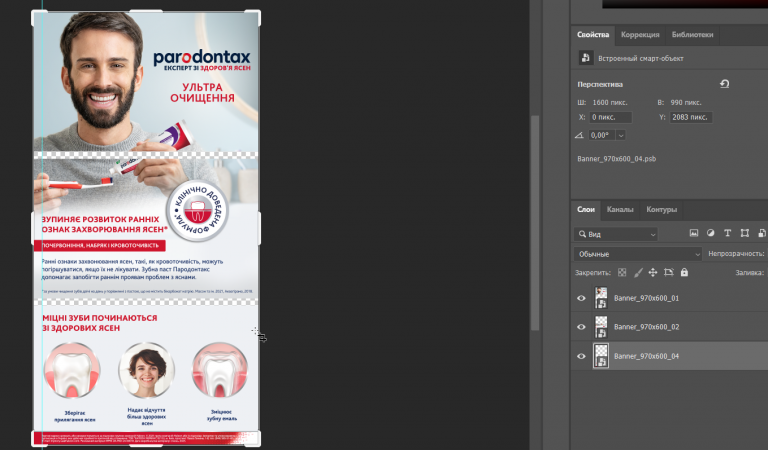The width and height of the screenshot is (768, 450).
Task: Click the bottom-left transform handle
Action: (39, 439)
